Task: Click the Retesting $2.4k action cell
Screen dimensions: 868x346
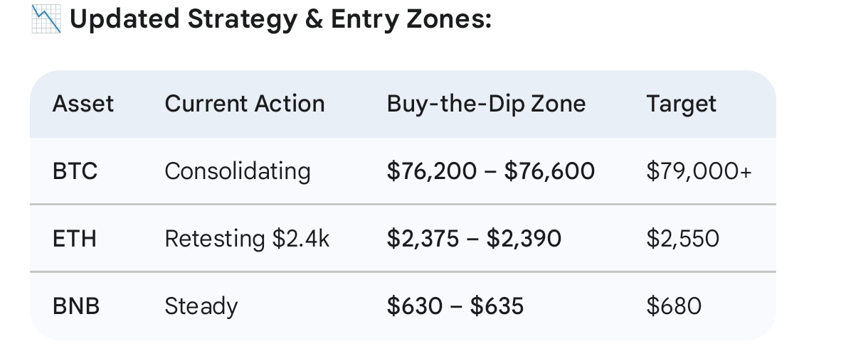Action: (x=247, y=239)
